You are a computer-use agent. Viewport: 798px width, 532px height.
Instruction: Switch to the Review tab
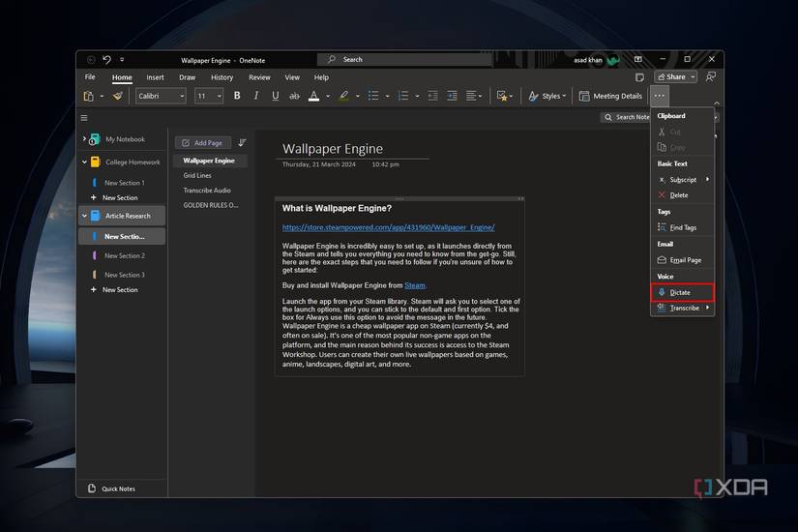click(x=259, y=77)
